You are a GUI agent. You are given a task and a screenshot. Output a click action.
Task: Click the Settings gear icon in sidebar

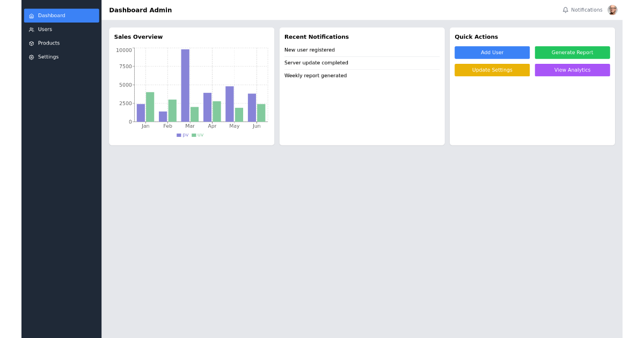tap(31, 57)
